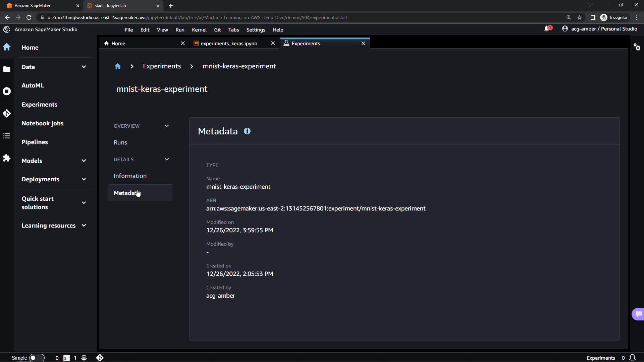The width and height of the screenshot is (644, 362).
Task: Open the notifications bell with red badge
Action: pyautogui.click(x=547, y=29)
